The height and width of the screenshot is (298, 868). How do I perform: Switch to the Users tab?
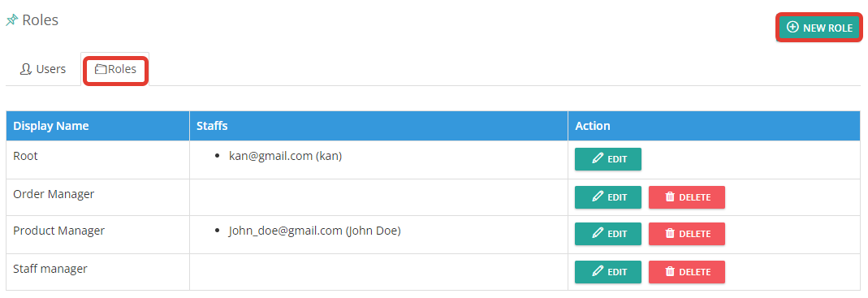(42, 69)
